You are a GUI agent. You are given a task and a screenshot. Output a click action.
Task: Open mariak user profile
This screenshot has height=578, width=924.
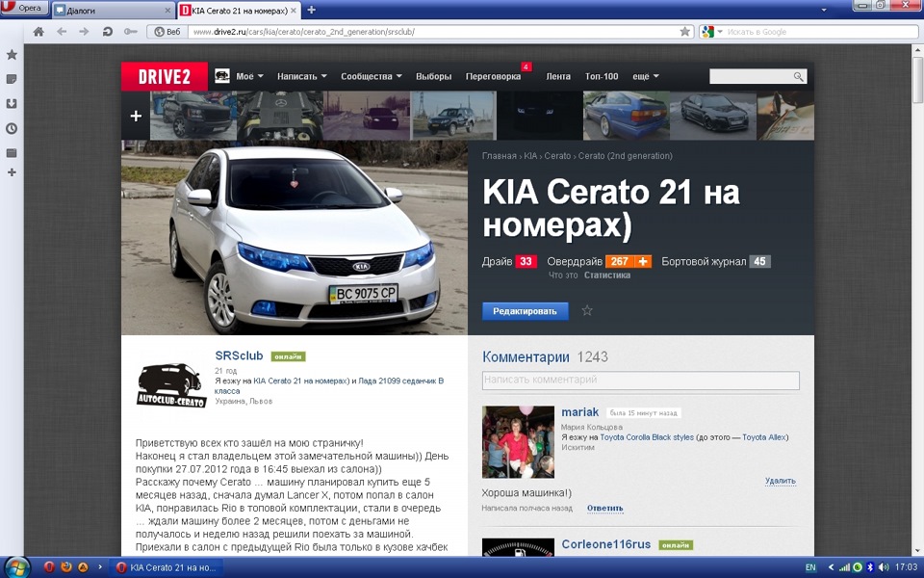click(579, 412)
